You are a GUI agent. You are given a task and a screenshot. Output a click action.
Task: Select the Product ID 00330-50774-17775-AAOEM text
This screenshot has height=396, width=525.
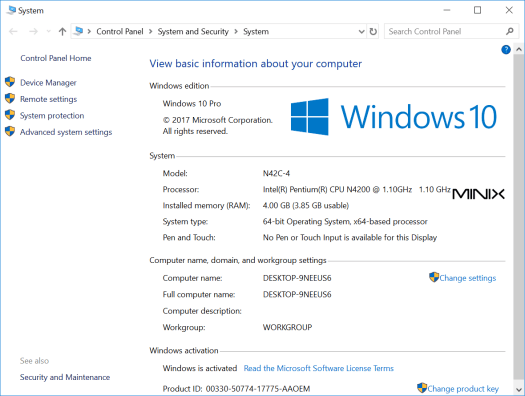[x=258, y=389]
